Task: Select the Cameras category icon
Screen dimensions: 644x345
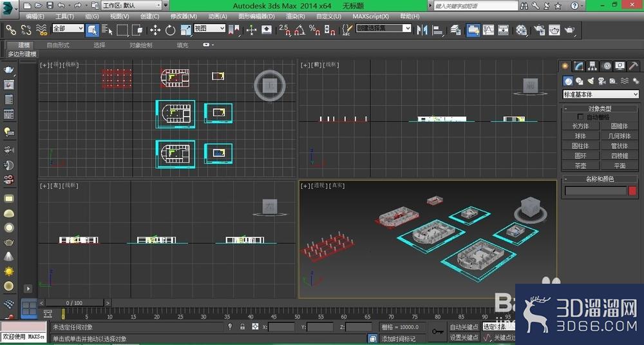Action: 601,81
